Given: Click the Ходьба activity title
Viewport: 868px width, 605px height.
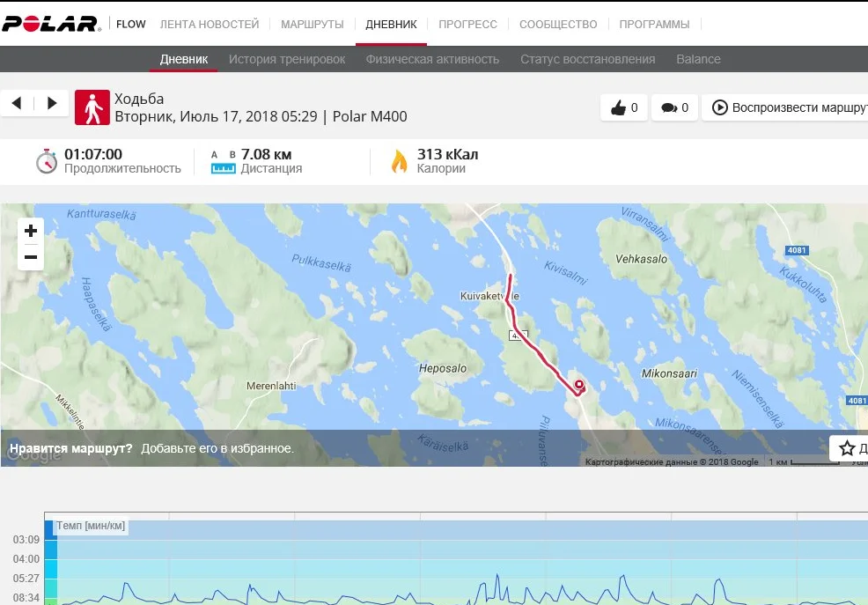Looking at the screenshot, I should 139,99.
